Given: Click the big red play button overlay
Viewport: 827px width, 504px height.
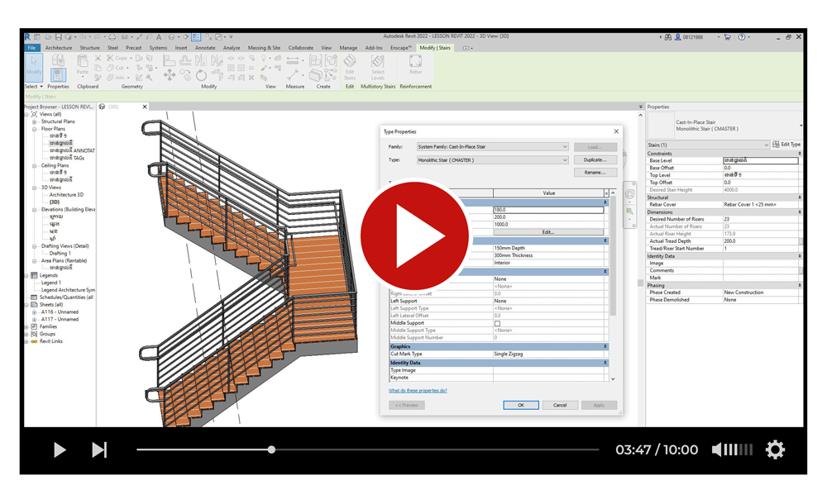Looking at the screenshot, I should click(x=414, y=235).
